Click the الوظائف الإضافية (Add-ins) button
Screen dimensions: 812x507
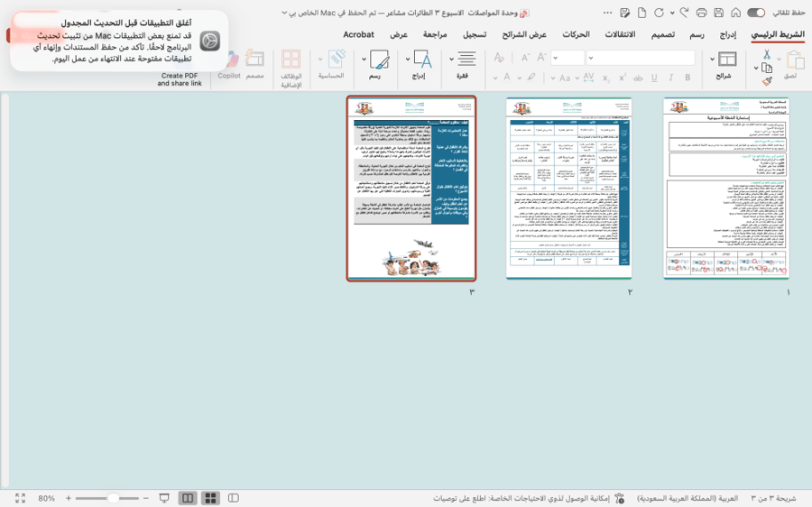click(291, 69)
